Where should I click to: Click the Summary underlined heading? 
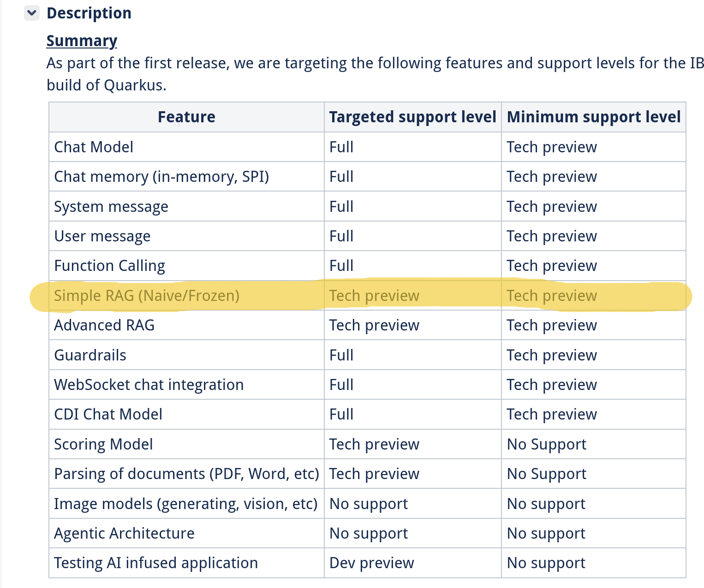(82, 41)
